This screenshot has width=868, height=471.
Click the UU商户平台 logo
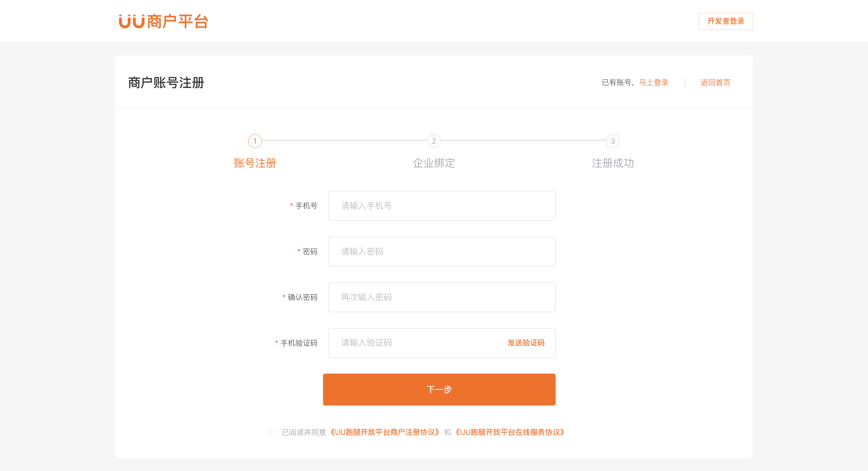[x=164, y=21]
